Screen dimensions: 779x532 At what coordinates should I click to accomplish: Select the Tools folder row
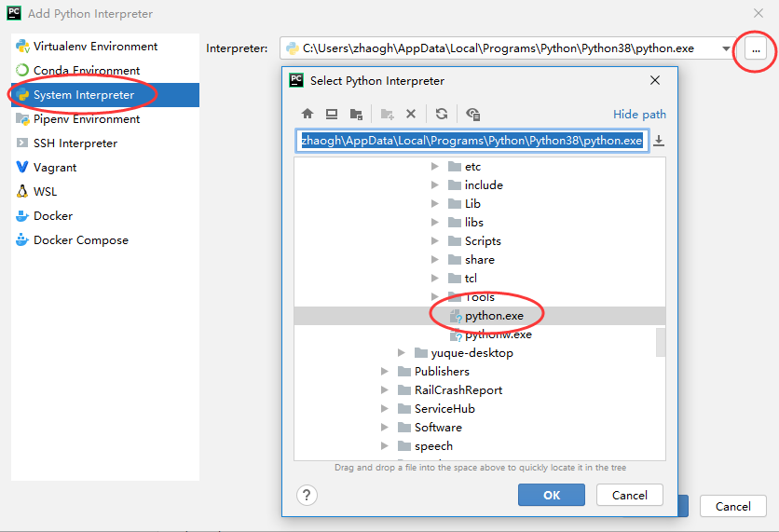(480, 297)
